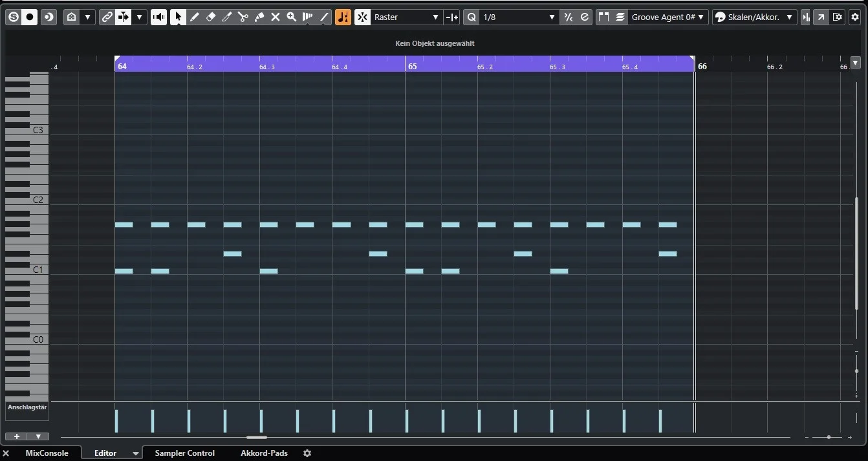The height and width of the screenshot is (461, 868).
Task: Toggle Link Project and Editor Cursors
Action: (107, 17)
